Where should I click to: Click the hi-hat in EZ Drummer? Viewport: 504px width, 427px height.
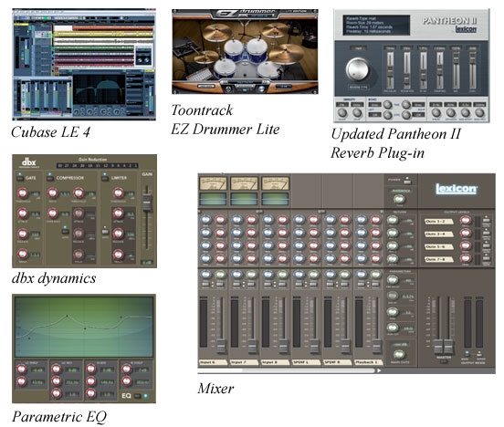coord(205,57)
